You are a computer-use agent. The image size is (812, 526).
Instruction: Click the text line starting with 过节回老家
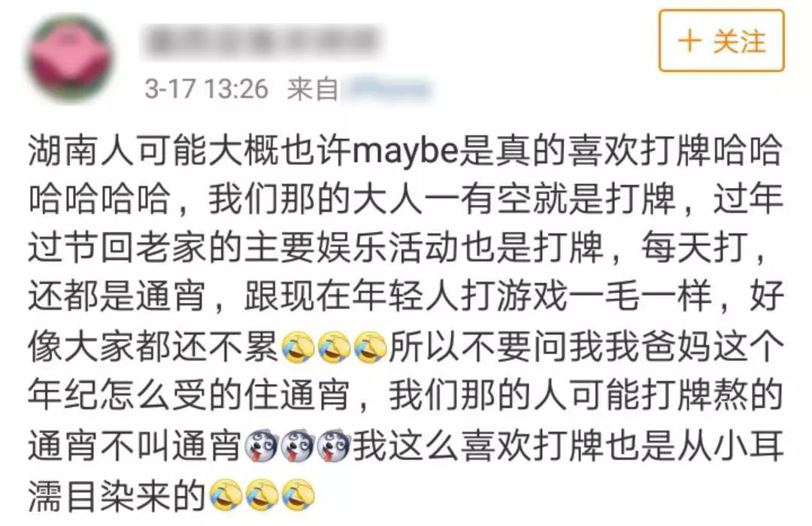(x=398, y=248)
